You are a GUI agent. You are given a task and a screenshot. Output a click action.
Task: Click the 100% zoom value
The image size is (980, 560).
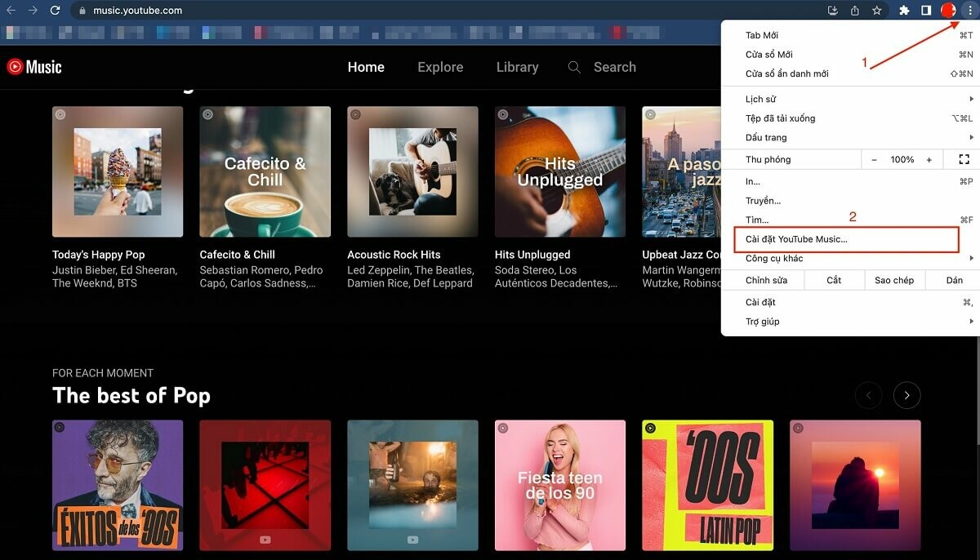pyautogui.click(x=902, y=159)
